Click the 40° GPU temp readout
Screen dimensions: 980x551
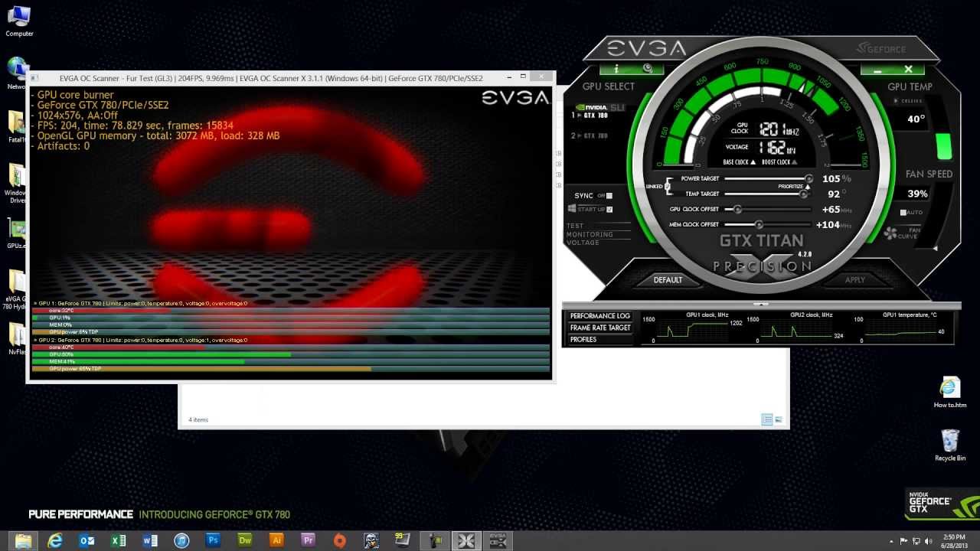pyautogui.click(x=916, y=119)
